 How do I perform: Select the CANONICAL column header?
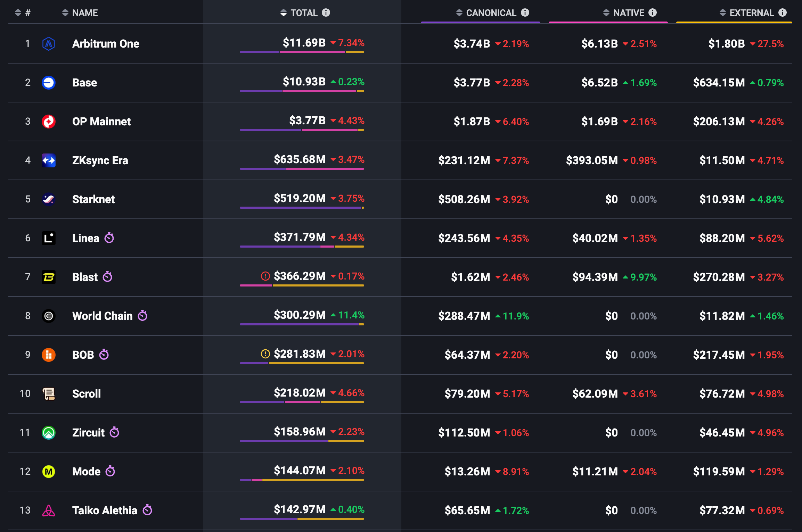(491, 13)
